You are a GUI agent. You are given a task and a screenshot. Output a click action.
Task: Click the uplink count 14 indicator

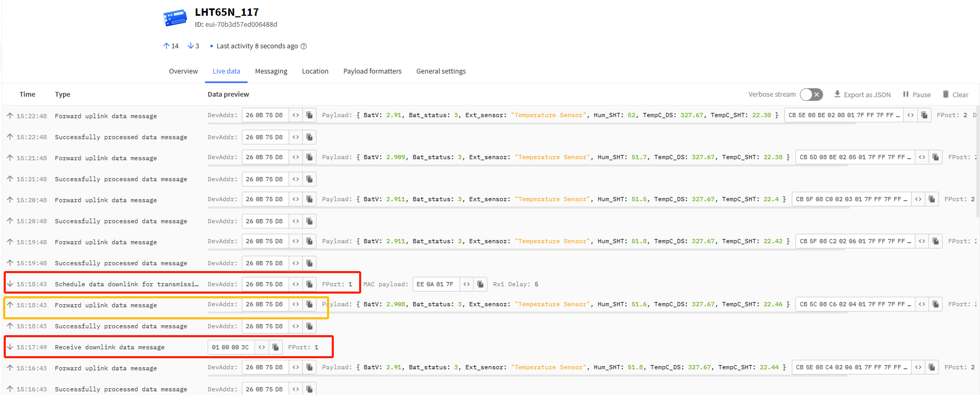(171, 46)
